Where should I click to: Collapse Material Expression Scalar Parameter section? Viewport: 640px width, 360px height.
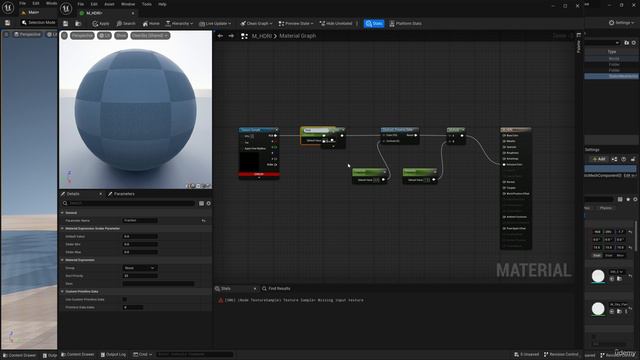tap(62, 229)
